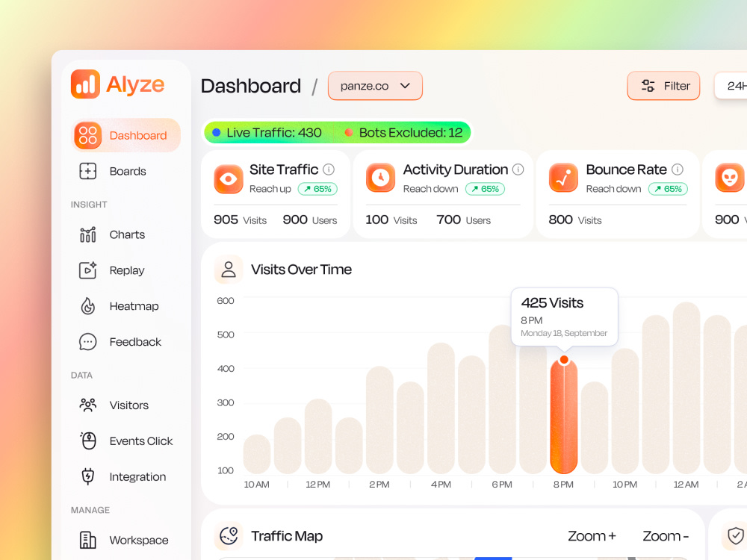Click the Visitors people icon

[87, 405]
